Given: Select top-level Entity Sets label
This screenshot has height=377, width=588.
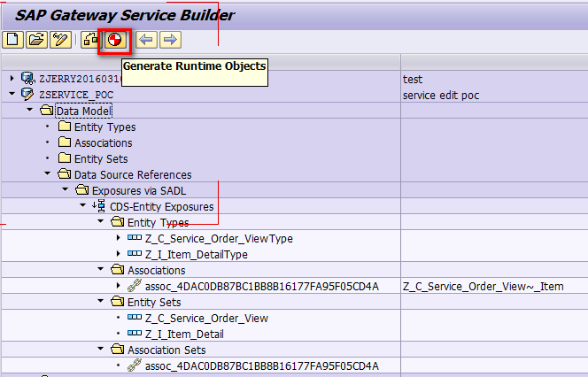Looking at the screenshot, I should tap(101, 159).
